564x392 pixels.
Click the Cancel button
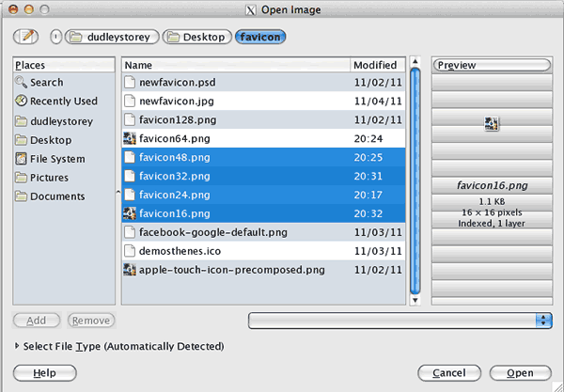click(449, 373)
